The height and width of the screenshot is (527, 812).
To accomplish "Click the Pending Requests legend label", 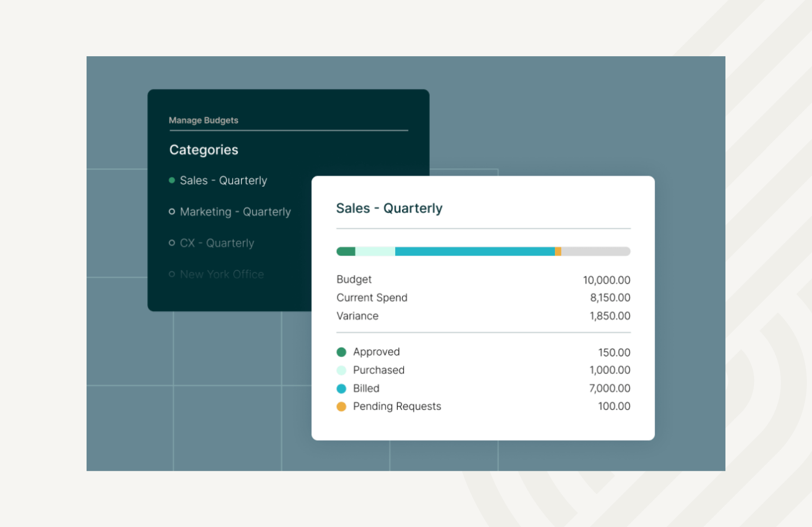I will 397,406.
